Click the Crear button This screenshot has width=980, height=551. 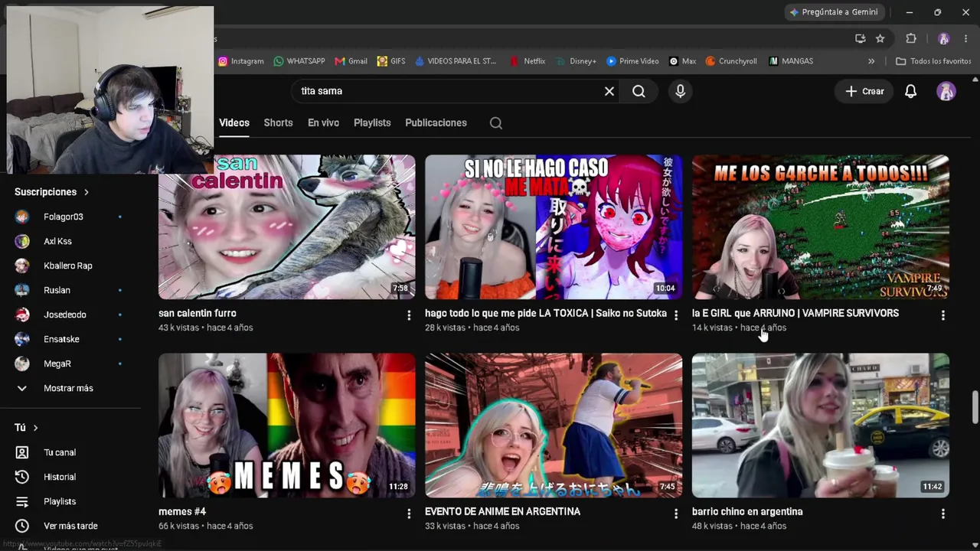(864, 91)
